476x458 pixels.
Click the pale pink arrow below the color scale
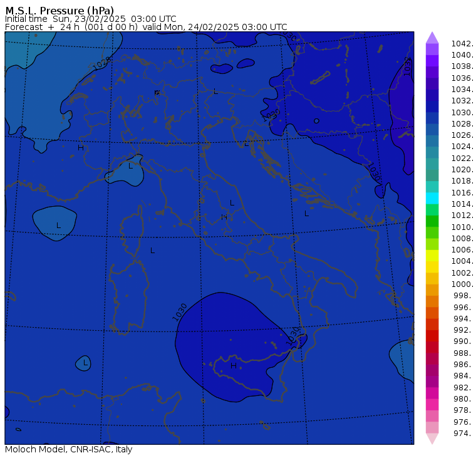pos(432,439)
